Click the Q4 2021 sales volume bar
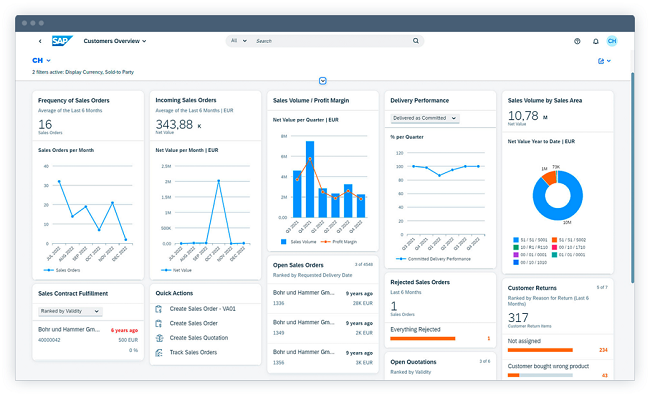650x395 pixels. pos(310,179)
